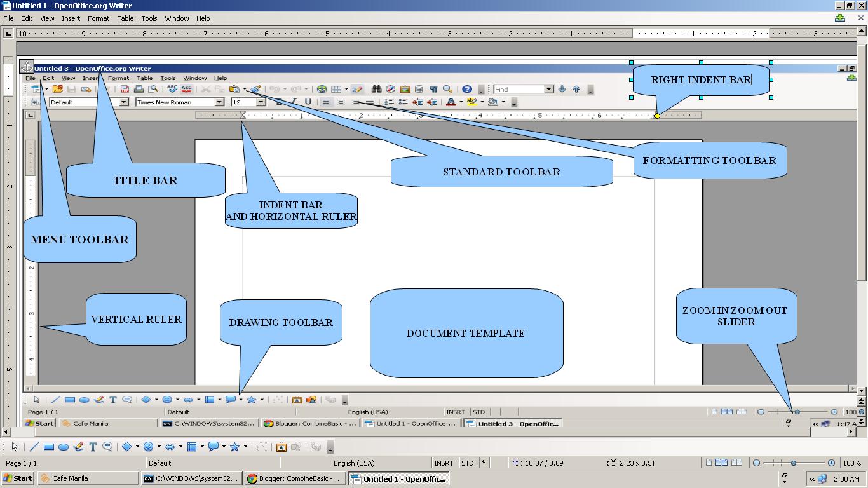Viewport: 868px width, 488px height.
Task: Open font size 12 box in embedded Untitled 3
Action: coord(248,102)
